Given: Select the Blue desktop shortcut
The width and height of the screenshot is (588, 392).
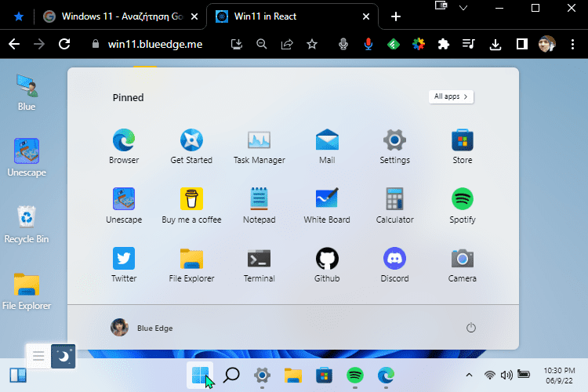Looking at the screenshot, I should click(26, 93).
